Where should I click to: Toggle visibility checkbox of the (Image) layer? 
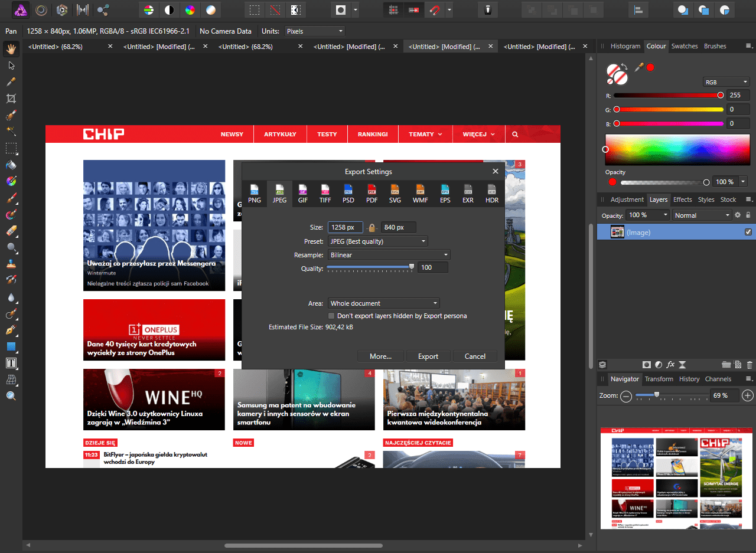pyautogui.click(x=748, y=233)
